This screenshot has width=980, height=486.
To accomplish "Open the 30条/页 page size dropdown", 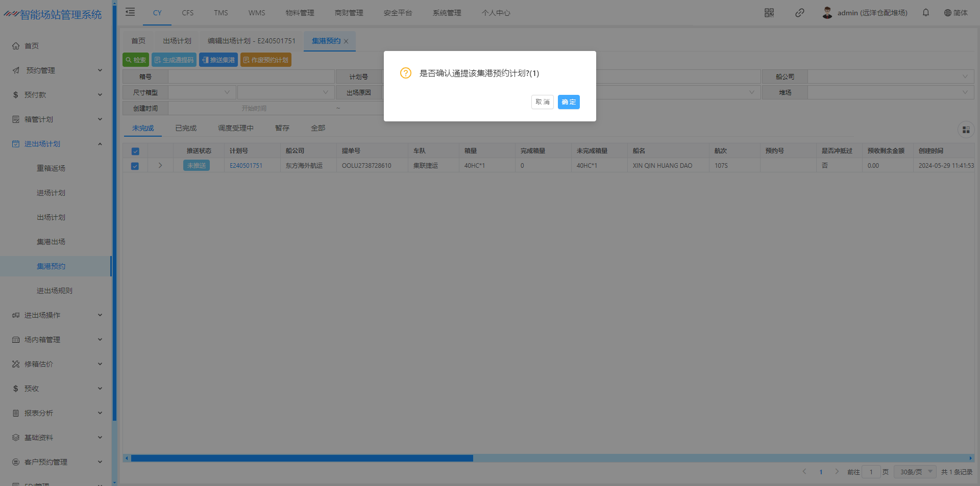I will click(915, 472).
